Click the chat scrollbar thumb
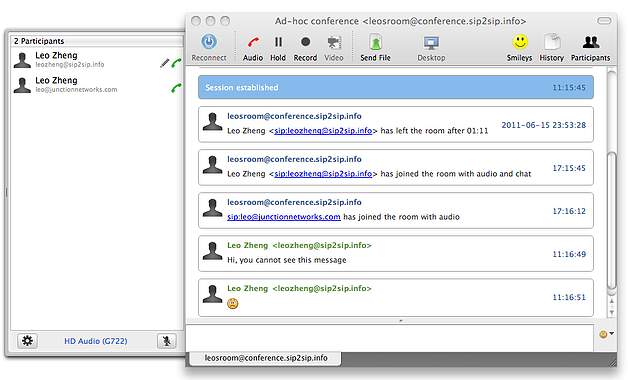Screen dimensions: 628x380 click(x=612, y=220)
